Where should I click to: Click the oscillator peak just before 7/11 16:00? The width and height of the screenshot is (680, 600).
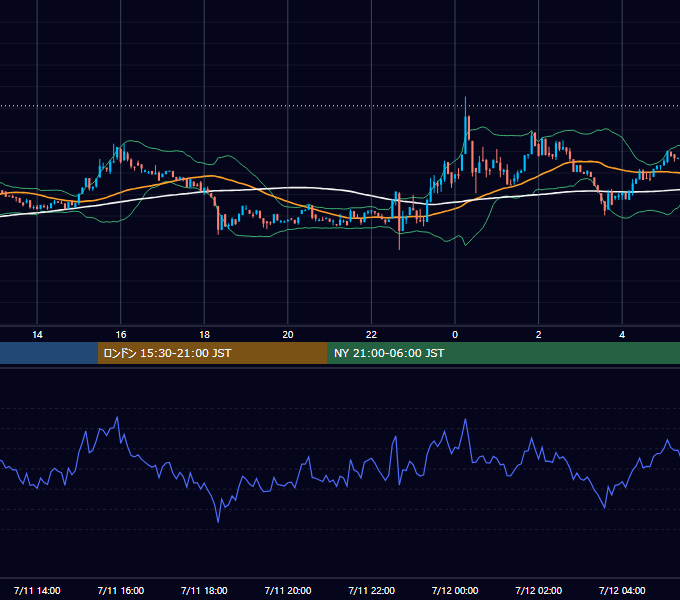(x=117, y=418)
